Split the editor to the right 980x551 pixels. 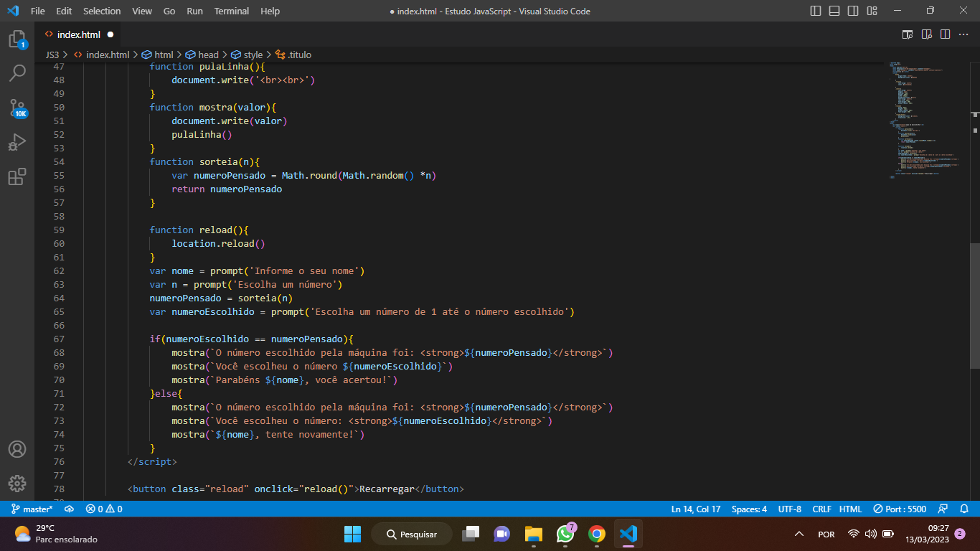tap(945, 34)
